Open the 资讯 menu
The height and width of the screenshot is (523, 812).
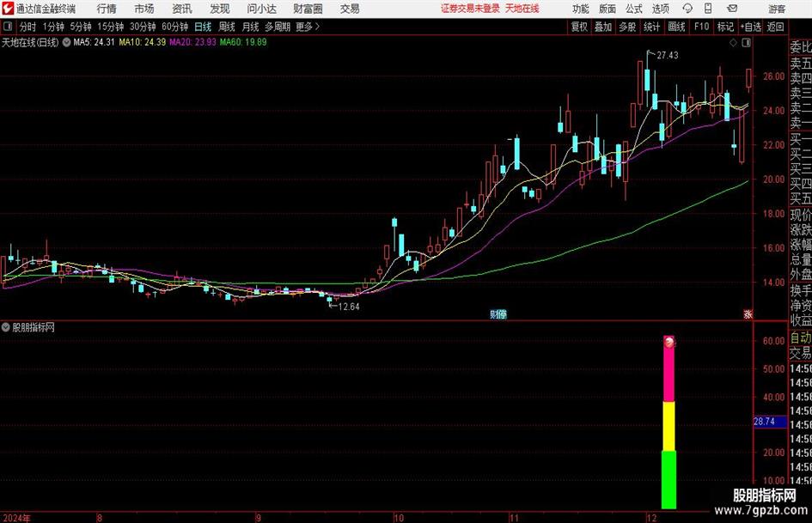click(182, 9)
